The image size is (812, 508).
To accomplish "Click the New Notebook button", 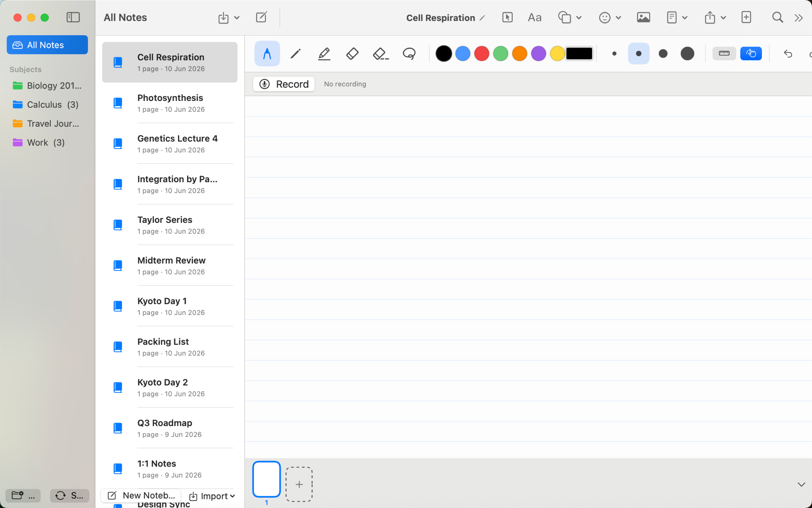I will pos(141,496).
